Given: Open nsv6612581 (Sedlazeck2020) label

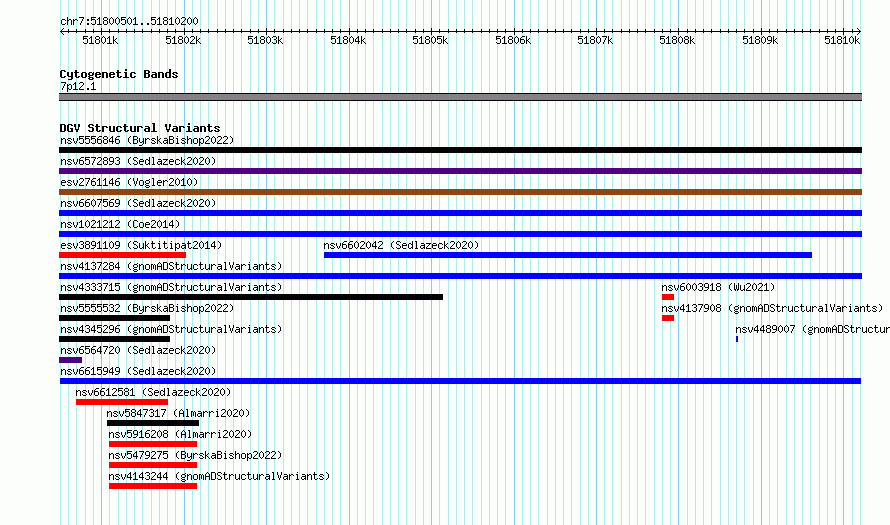Looking at the screenshot, I should click(x=153, y=392).
